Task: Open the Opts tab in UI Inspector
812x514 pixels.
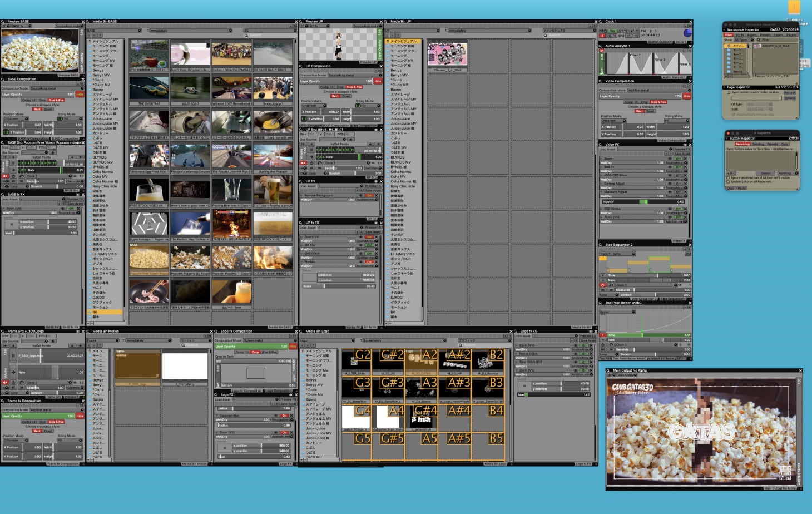Action: [x=785, y=144]
